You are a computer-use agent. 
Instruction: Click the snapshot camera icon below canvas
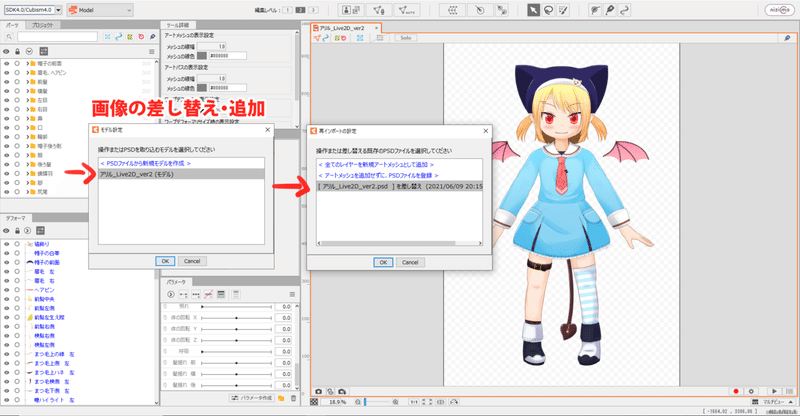click(x=318, y=391)
